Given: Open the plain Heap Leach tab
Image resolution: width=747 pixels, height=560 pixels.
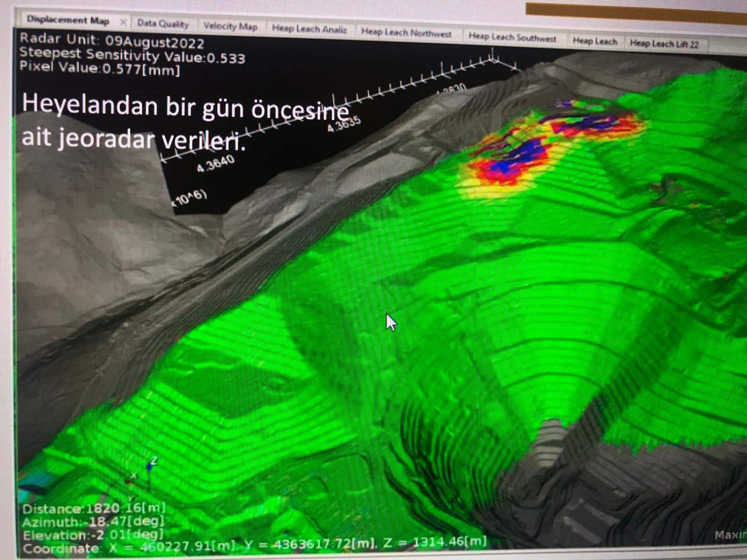Looking at the screenshot, I should [x=594, y=41].
